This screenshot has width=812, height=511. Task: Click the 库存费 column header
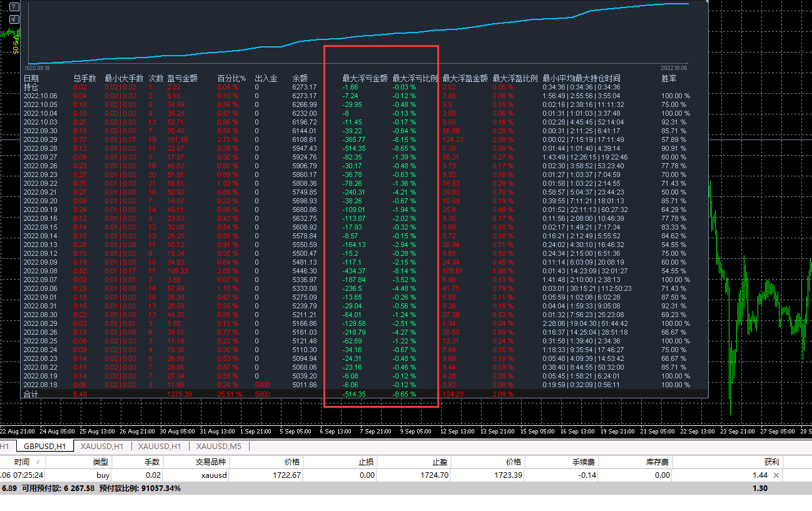coord(658,462)
